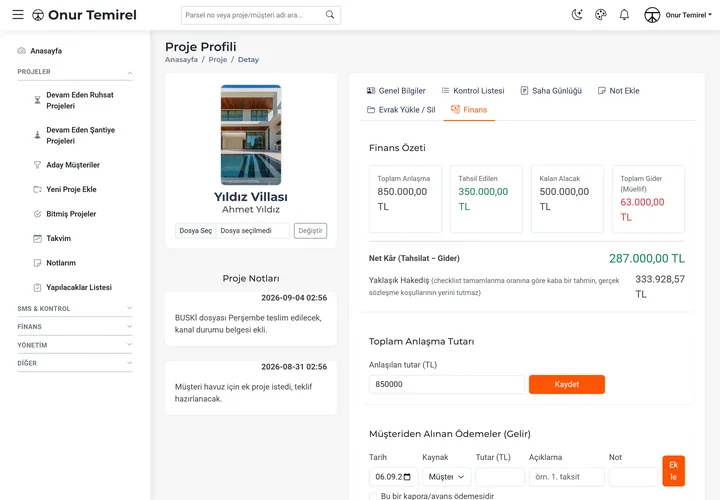Viewport: 720px width, 500px height.
Task: Click the Anlaşılan tutar input field
Action: (x=447, y=384)
